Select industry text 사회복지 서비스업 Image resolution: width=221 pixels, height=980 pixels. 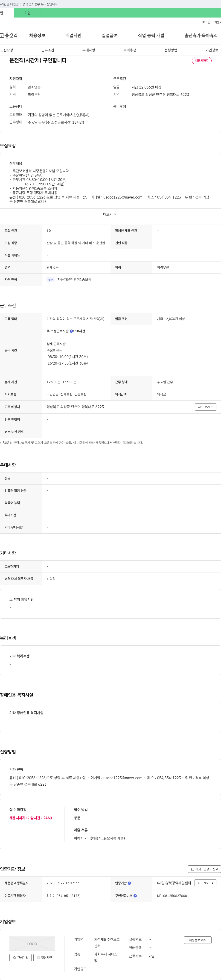tap(106, 958)
